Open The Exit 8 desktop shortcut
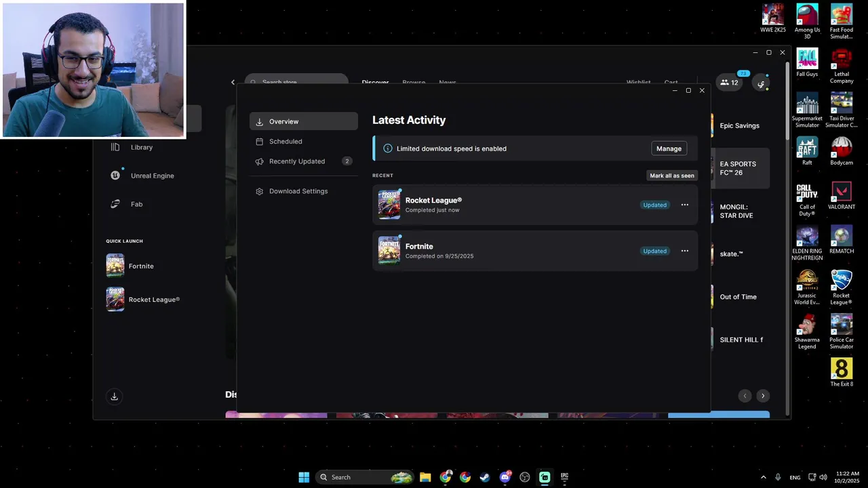This screenshot has height=488, width=868. tap(842, 372)
